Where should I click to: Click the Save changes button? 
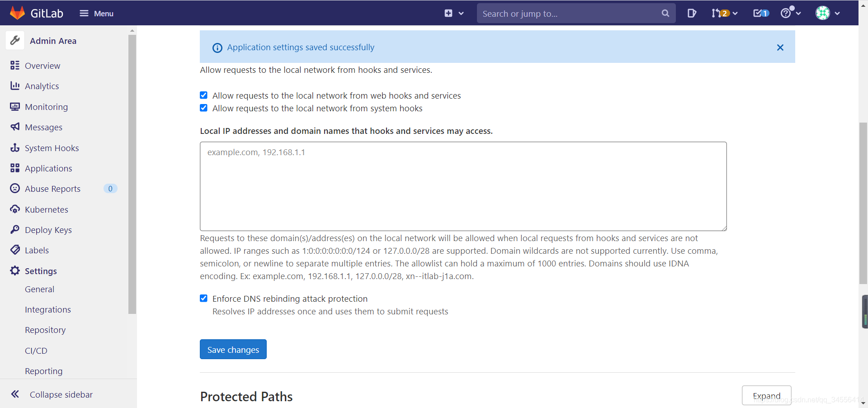pyautogui.click(x=233, y=349)
